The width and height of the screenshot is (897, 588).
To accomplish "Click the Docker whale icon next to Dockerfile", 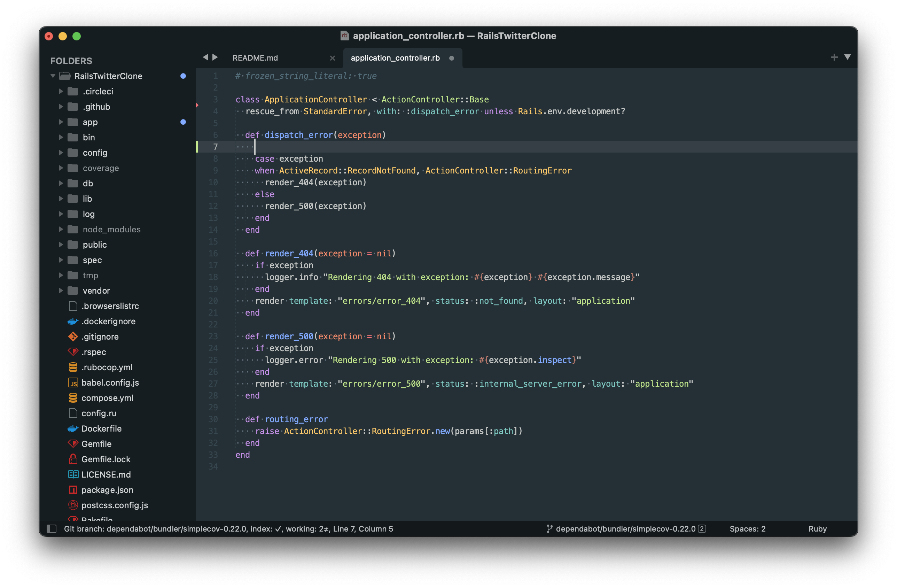I will click(x=73, y=428).
